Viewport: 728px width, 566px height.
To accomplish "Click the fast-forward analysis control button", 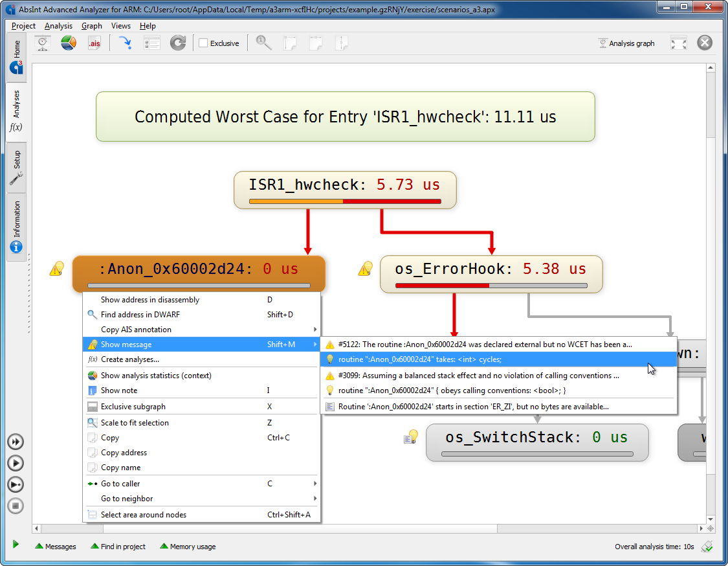I will tap(16, 442).
